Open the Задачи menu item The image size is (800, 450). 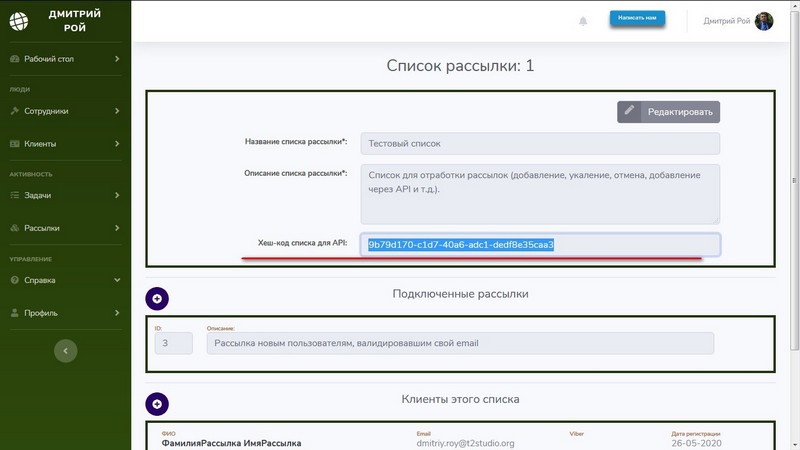pyautogui.click(x=38, y=195)
